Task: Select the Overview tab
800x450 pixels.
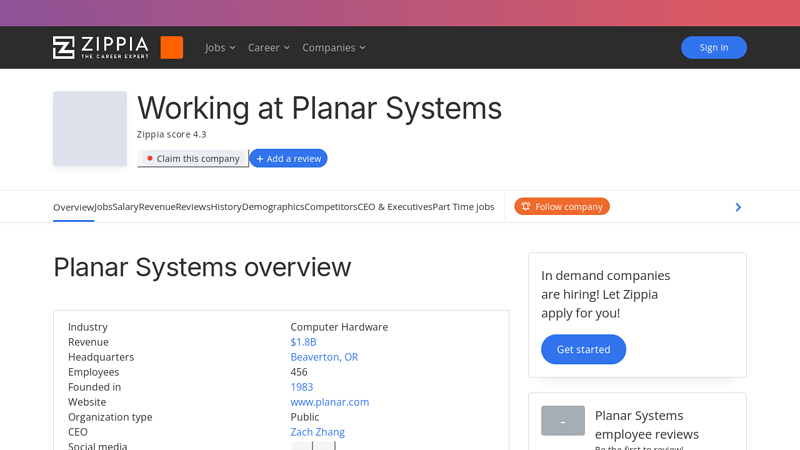Action: tap(73, 207)
